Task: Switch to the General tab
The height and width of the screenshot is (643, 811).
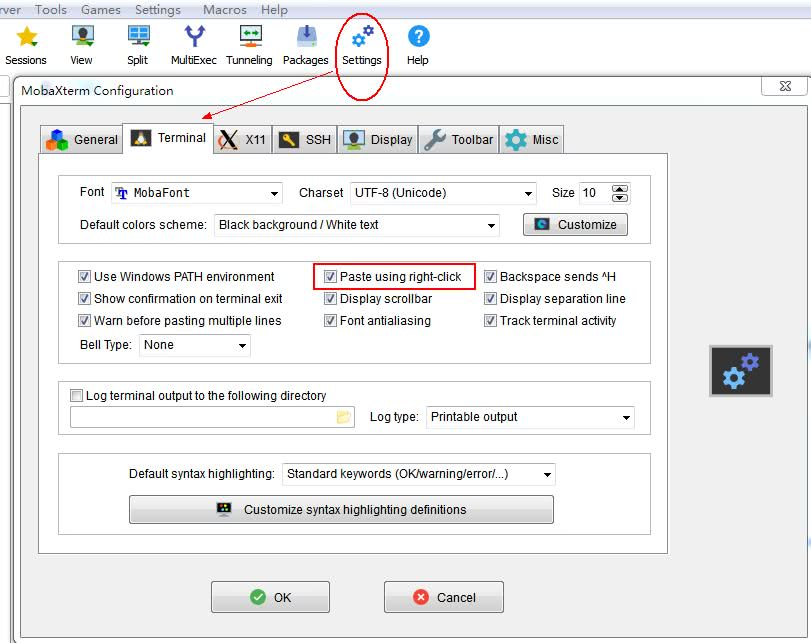Action: (82, 140)
